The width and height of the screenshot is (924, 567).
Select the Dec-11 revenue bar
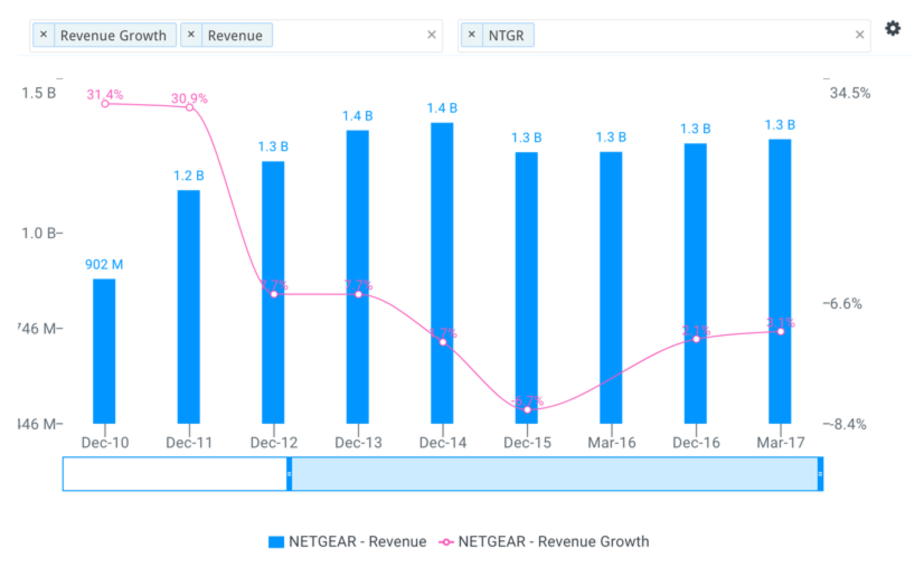188,307
